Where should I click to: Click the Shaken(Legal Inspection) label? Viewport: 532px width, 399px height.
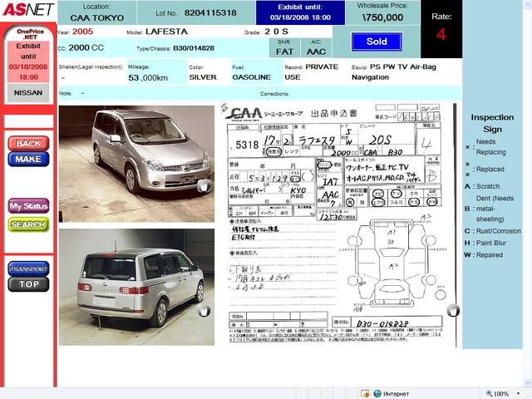coord(91,66)
